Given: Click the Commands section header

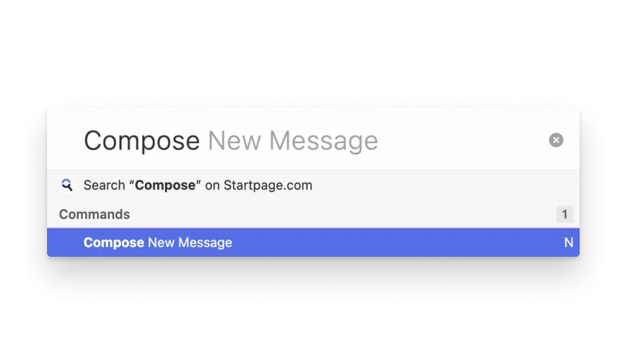Looking at the screenshot, I should click(x=95, y=214).
